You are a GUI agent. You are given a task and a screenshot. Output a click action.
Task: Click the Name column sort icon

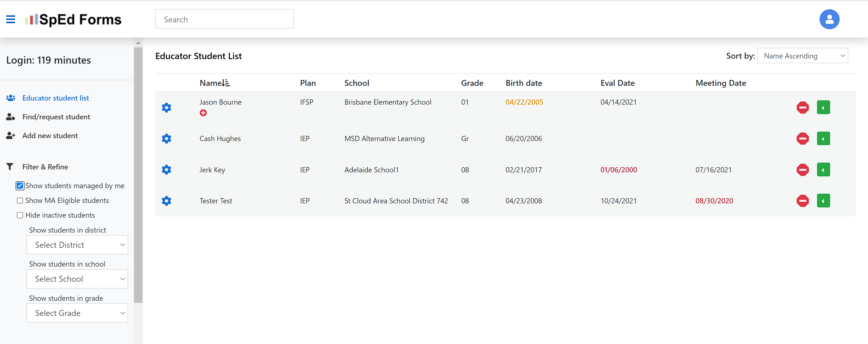tap(226, 83)
